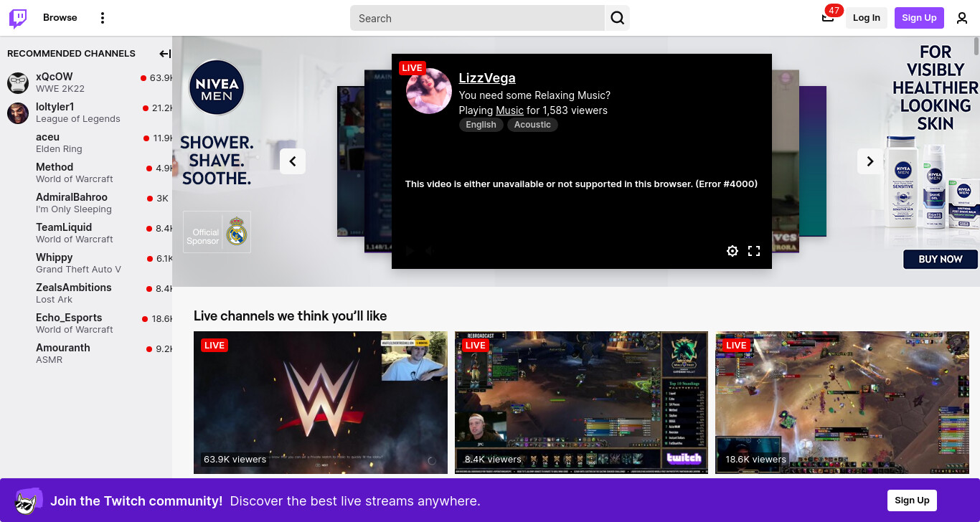
Task: Click the Sign Up button in header
Action: coord(919,18)
